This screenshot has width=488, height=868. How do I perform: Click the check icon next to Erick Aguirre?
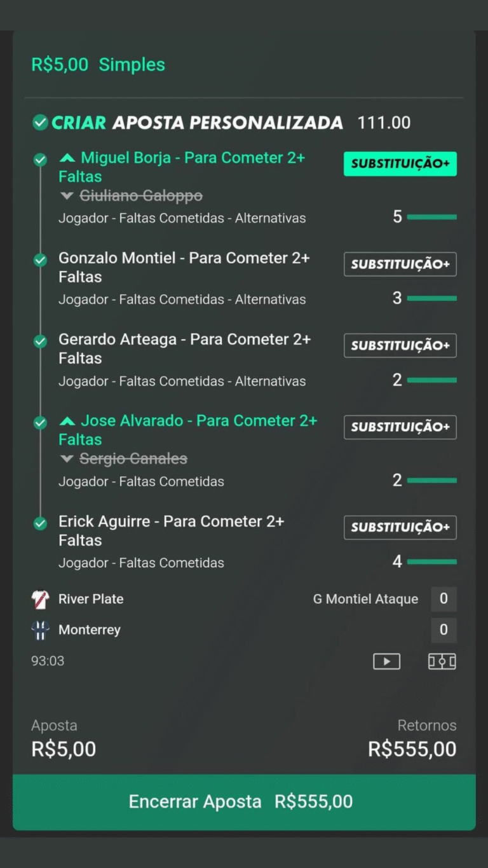[40, 523]
